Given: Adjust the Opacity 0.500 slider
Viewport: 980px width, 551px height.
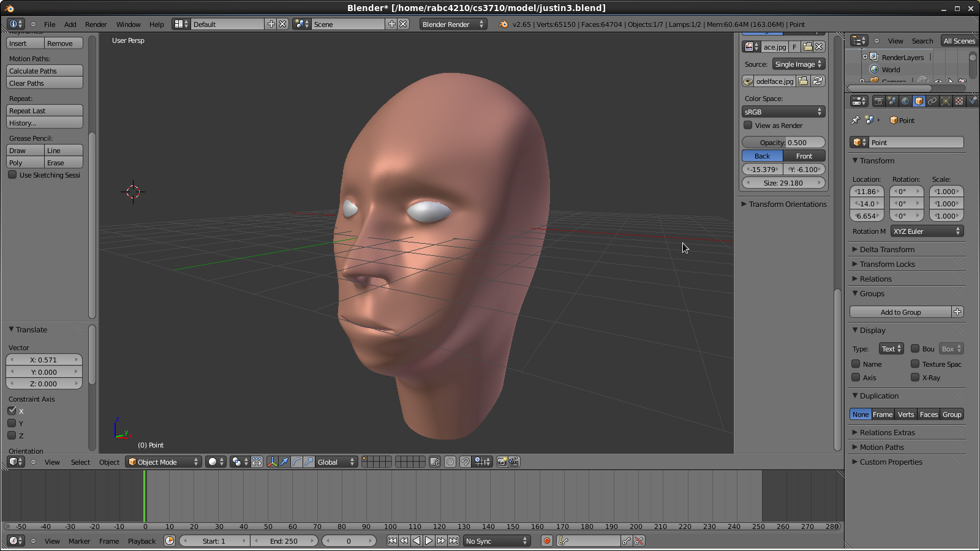Looking at the screenshot, I should [x=783, y=143].
